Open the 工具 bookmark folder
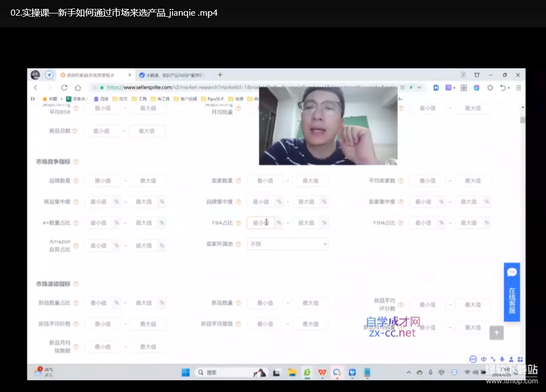Image resolution: width=546 pixels, height=392 pixels. [x=139, y=99]
